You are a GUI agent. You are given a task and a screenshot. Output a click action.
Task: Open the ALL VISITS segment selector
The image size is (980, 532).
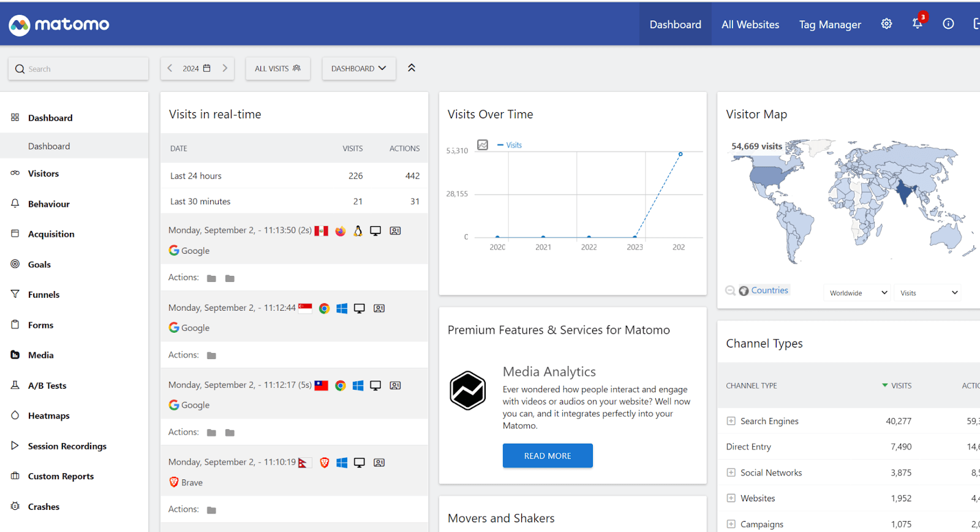click(277, 69)
